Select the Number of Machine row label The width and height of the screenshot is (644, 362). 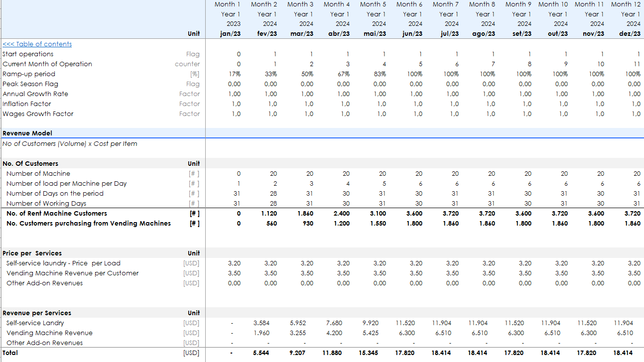click(38, 173)
